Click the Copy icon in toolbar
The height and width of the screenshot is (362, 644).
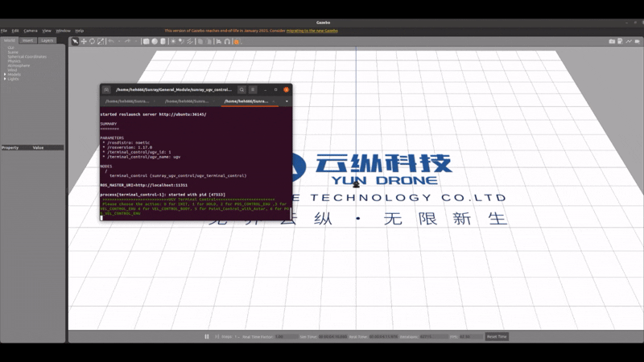tap(200, 42)
